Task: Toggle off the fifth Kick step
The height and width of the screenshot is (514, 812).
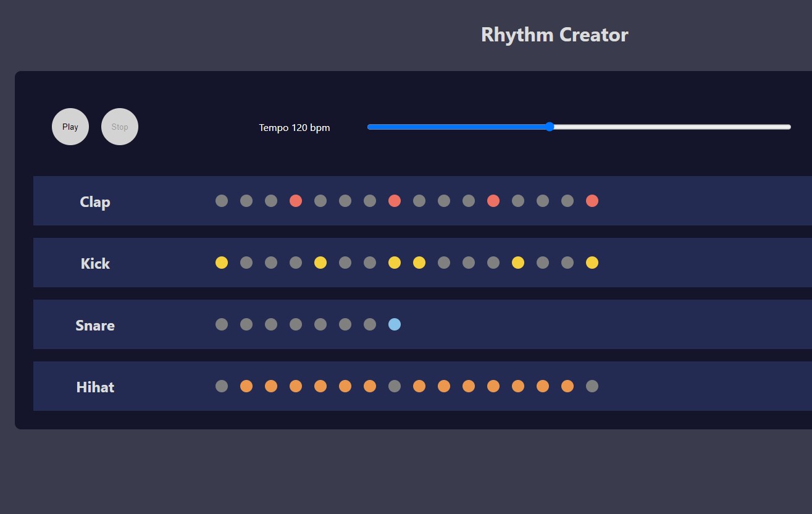Action: (320, 263)
